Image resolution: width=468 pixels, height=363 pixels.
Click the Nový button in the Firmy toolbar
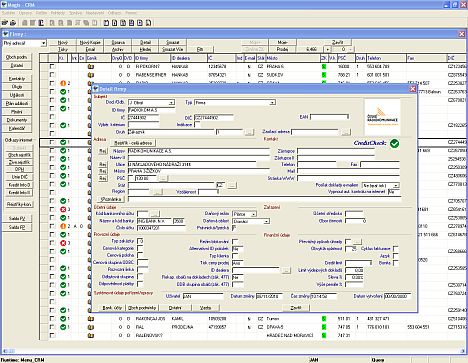coord(63,42)
